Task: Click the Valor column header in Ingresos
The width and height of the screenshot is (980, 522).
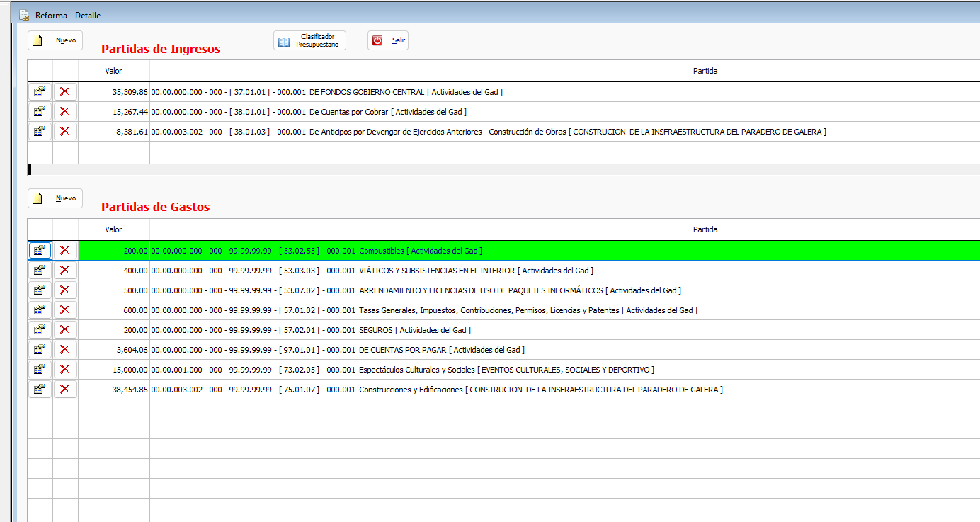Action: point(113,71)
